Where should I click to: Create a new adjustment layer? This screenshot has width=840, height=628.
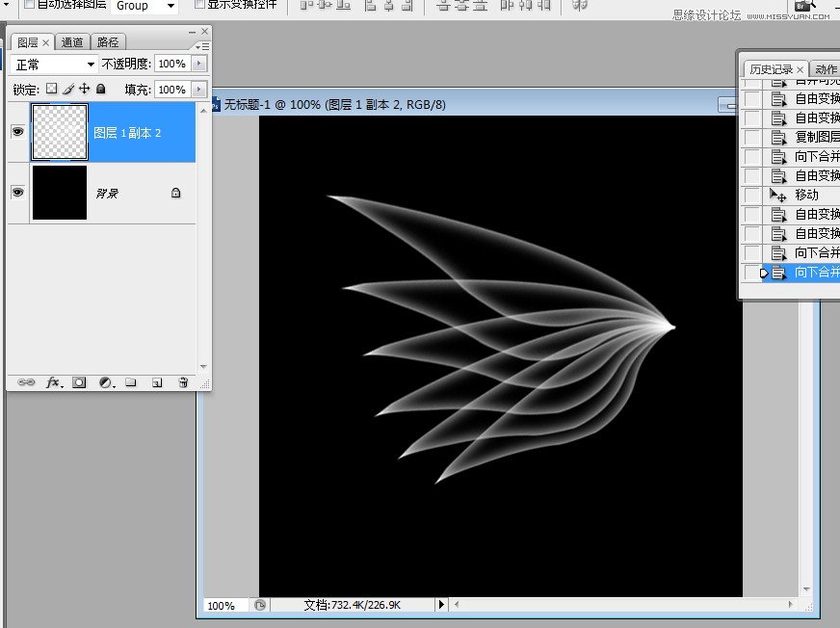coord(105,382)
